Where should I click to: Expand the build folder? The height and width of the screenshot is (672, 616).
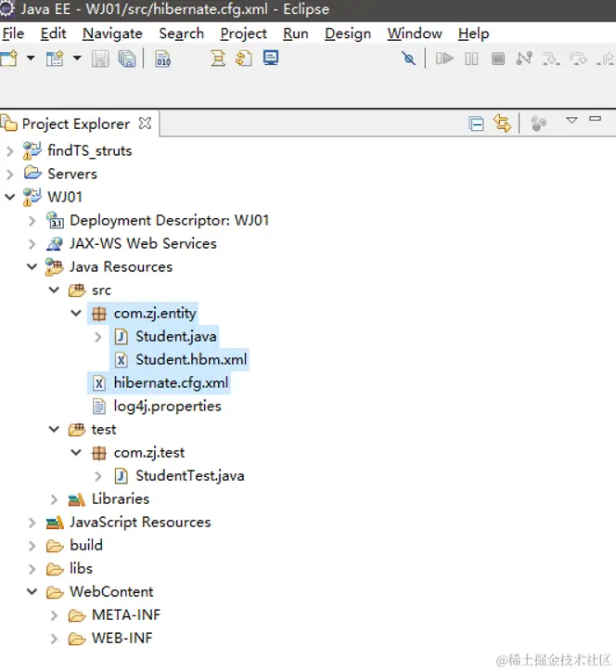point(32,546)
